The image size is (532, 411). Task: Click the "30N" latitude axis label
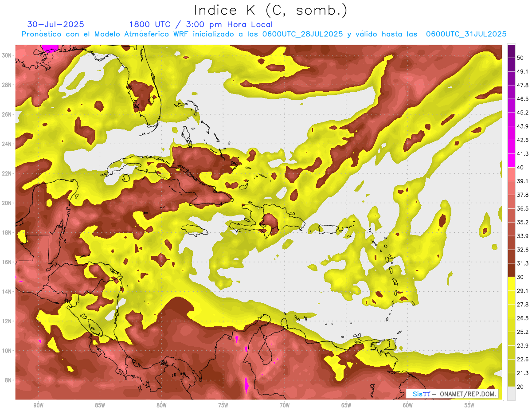click(8, 55)
